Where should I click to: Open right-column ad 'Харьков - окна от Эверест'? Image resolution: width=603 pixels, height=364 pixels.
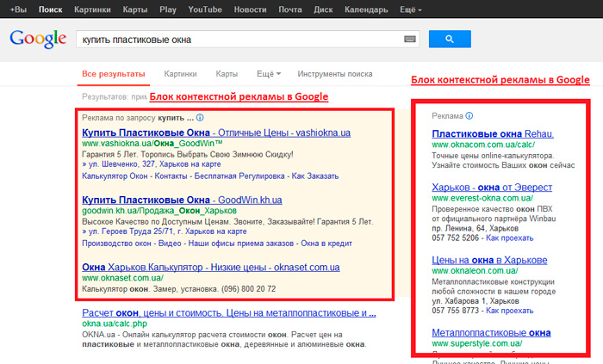(x=492, y=188)
